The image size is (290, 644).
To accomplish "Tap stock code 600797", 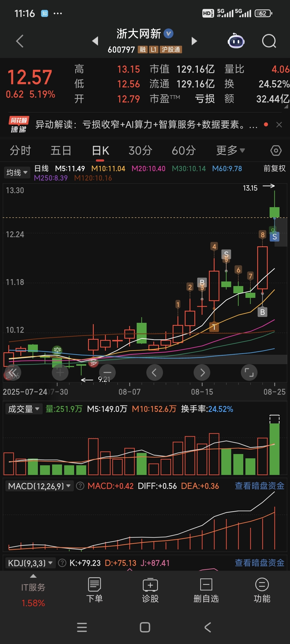I will (x=121, y=50).
